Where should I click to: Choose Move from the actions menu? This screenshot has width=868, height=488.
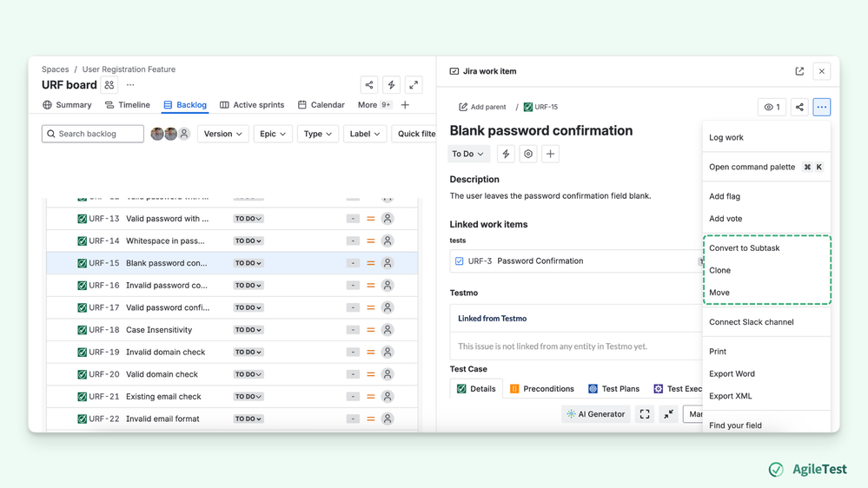tap(766, 292)
